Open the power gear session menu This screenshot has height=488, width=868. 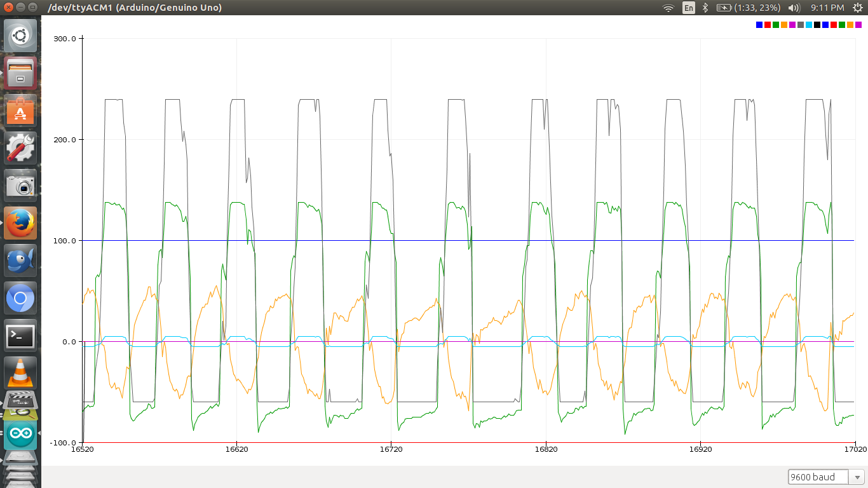857,8
